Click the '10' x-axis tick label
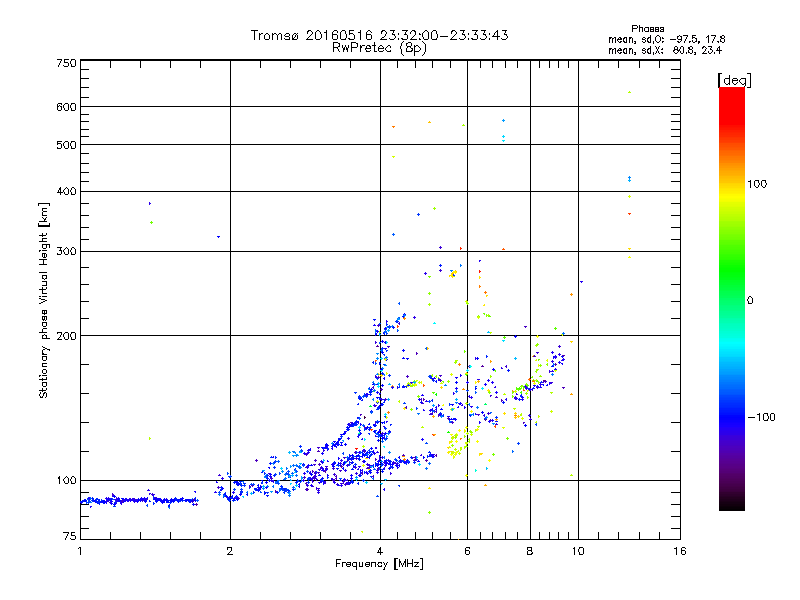800x600 pixels. pos(578,551)
